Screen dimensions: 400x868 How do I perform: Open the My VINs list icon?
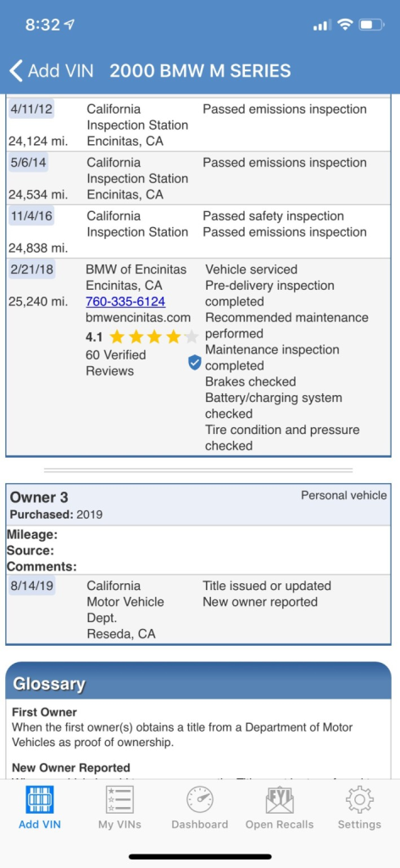pyautogui.click(x=119, y=800)
